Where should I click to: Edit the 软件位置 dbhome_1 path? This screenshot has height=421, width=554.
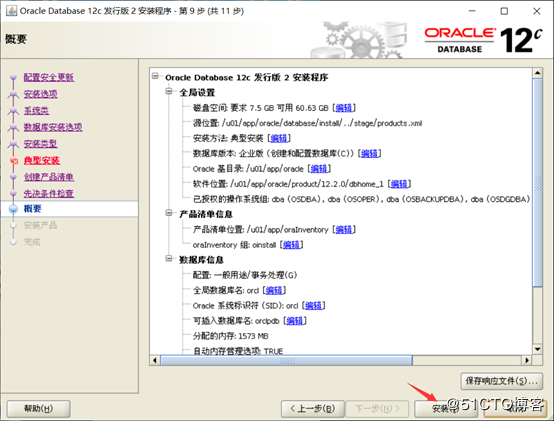click(x=399, y=184)
